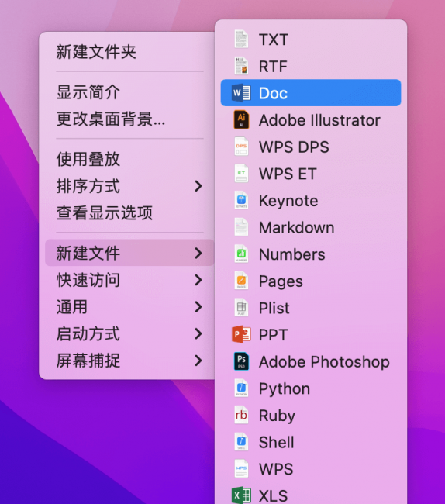Choose the highlighted Doc entry

pos(311,93)
